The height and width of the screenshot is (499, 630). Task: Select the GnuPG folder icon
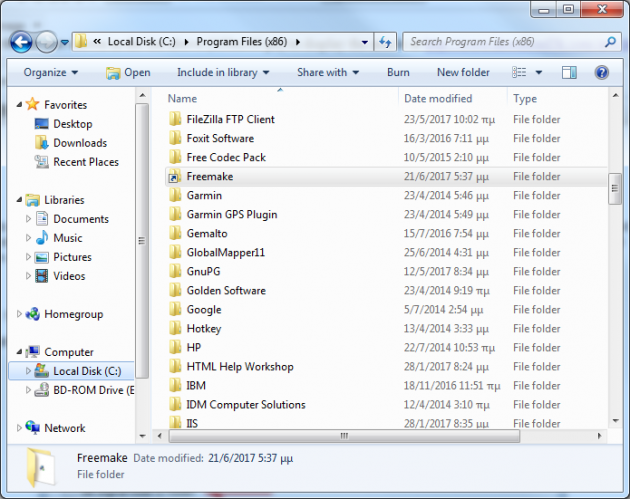point(174,271)
